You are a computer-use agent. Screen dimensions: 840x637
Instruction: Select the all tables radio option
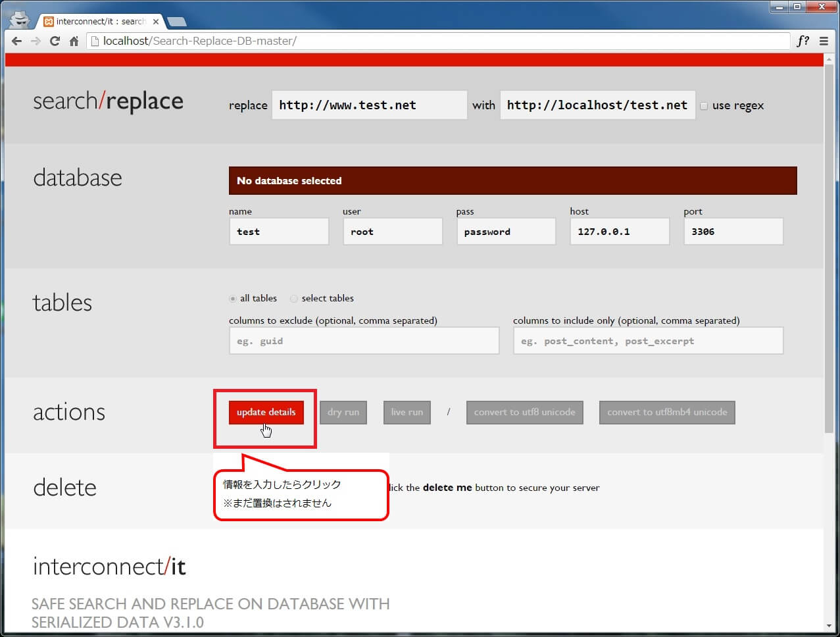point(233,299)
